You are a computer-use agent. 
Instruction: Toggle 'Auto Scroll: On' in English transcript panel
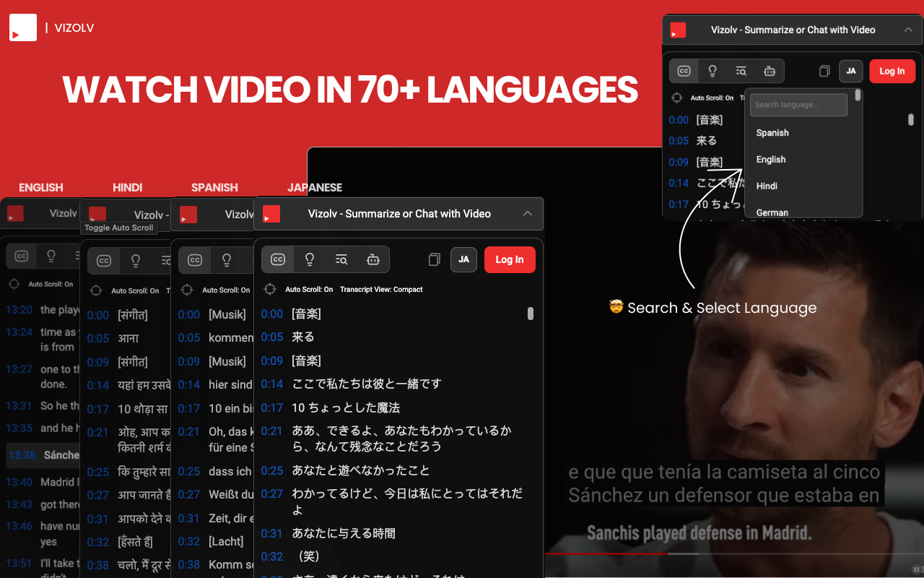[x=51, y=285]
